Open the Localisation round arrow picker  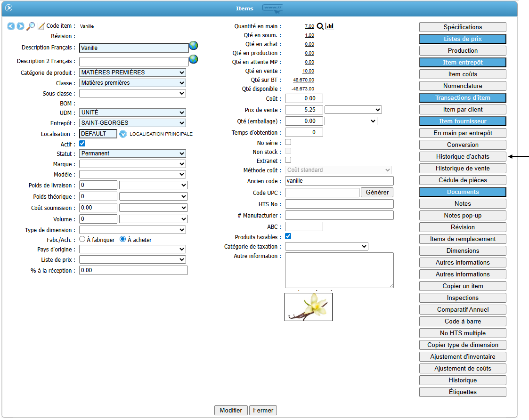pos(123,134)
